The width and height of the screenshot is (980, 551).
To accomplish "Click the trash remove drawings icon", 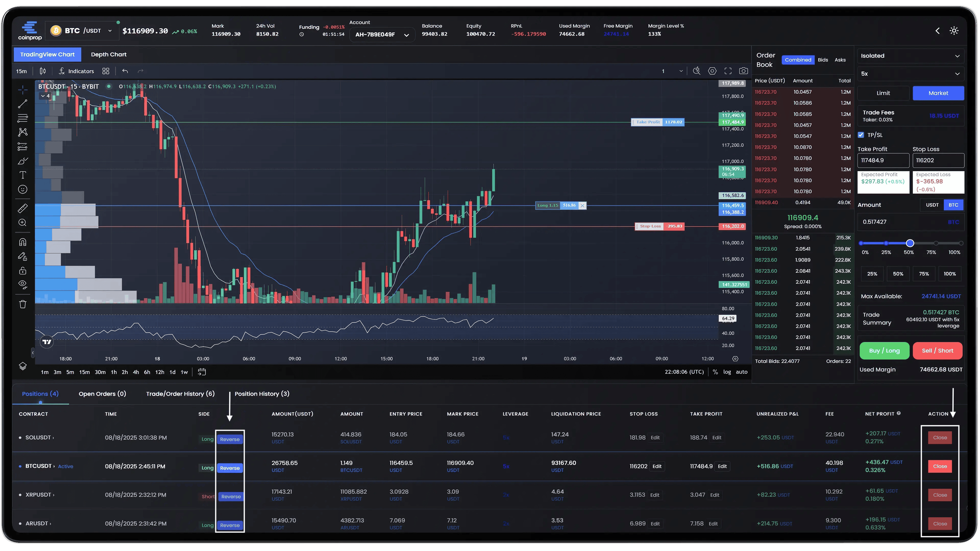I will pos(23,304).
